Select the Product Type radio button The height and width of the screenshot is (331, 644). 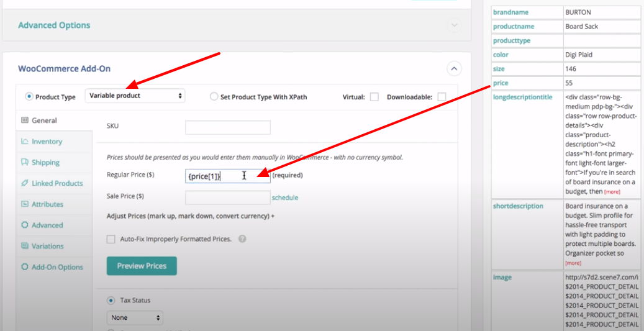tap(29, 97)
